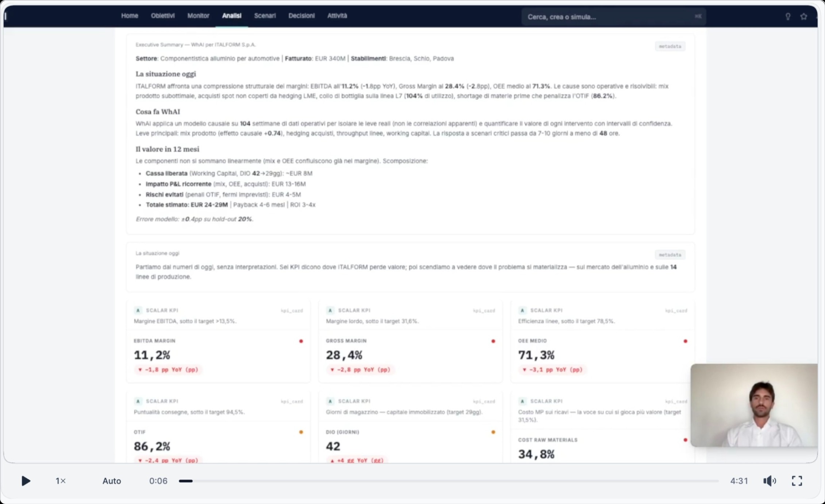Click the presenter webcam thumbnail
This screenshot has height=504, width=825.
[x=754, y=405]
